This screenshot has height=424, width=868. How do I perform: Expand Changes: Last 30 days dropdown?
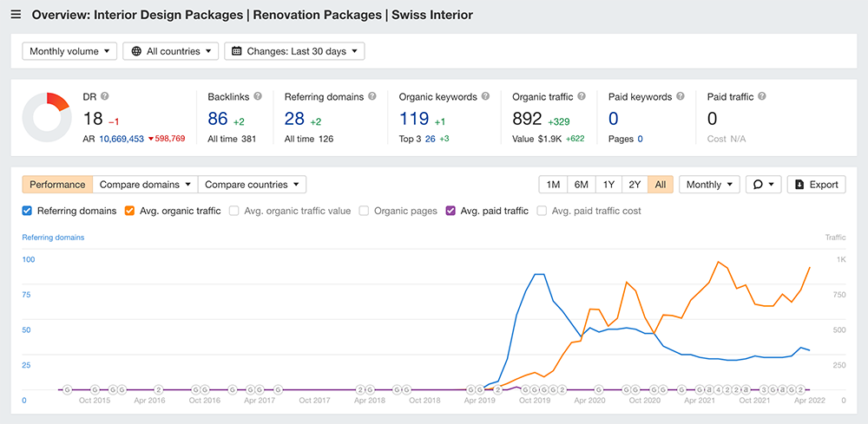click(x=294, y=51)
